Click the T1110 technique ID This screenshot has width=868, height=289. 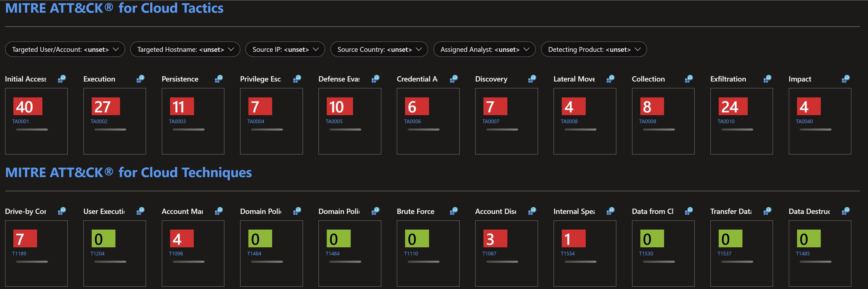tap(411, 254)
